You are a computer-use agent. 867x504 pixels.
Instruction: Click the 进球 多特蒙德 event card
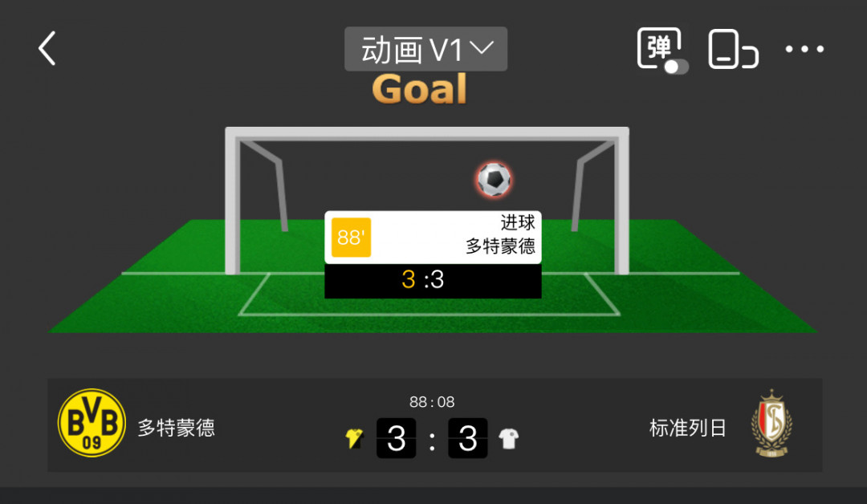tap(433, 237)
